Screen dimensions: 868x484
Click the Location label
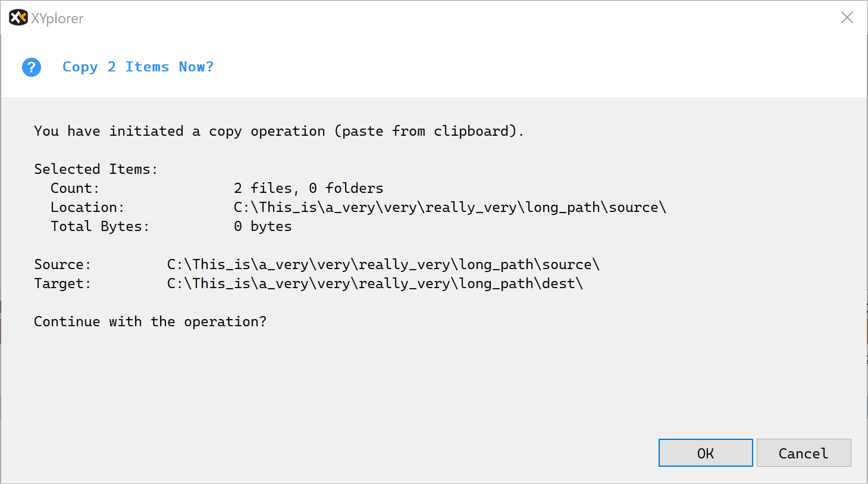[86, 207]
